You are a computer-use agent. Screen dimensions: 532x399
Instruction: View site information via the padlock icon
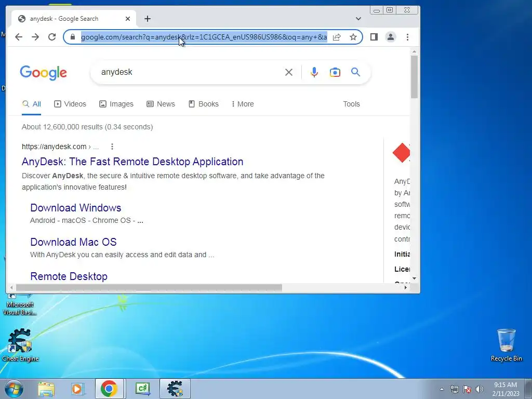(72, 37)
